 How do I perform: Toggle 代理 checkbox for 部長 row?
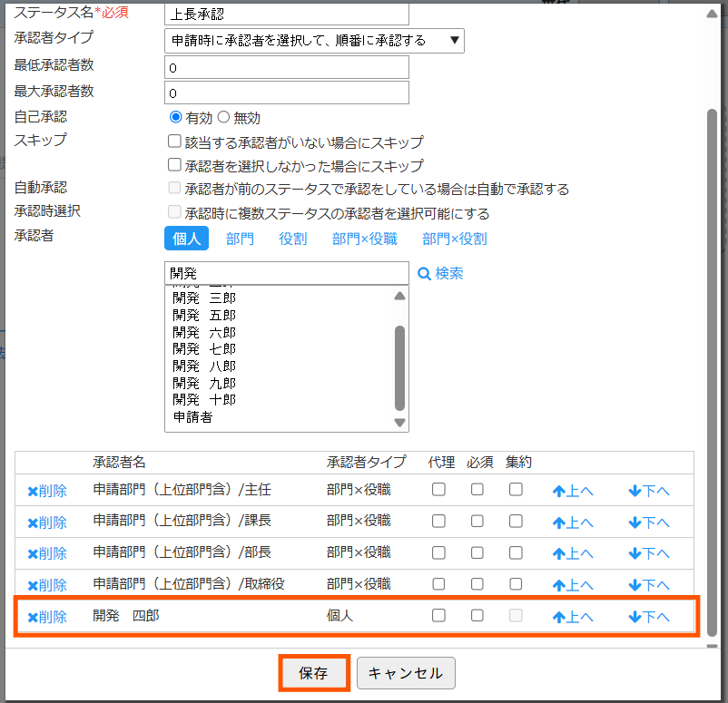(438, 552)
